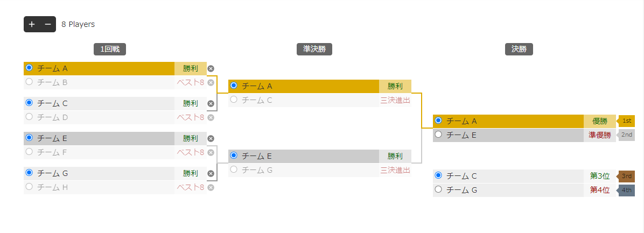This screenshot has height=233, width=644.
Task: Remove チーム D using its x icon
Action: [x=211, y=117]
